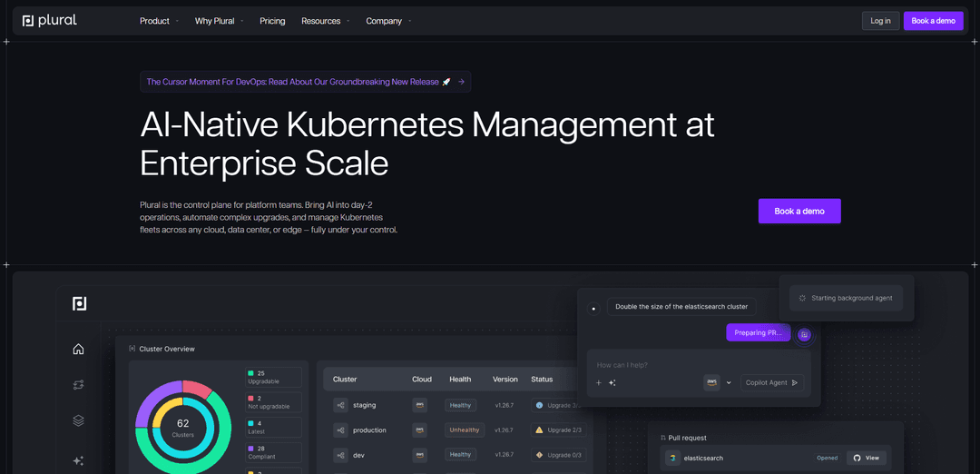980x474 pixels.
Task: Click the Log in button
Action: coord(880,21)
